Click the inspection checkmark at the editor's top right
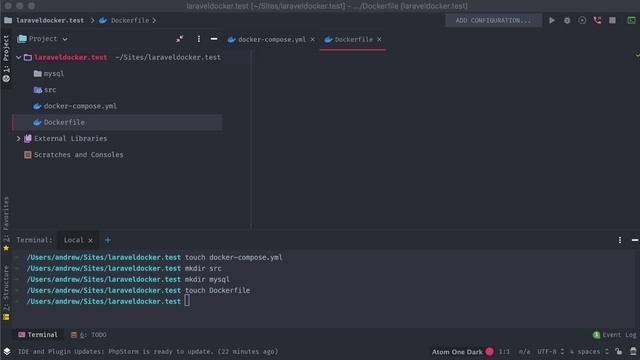Viewport: 640px width, 360px height. [x=637, y=55]
